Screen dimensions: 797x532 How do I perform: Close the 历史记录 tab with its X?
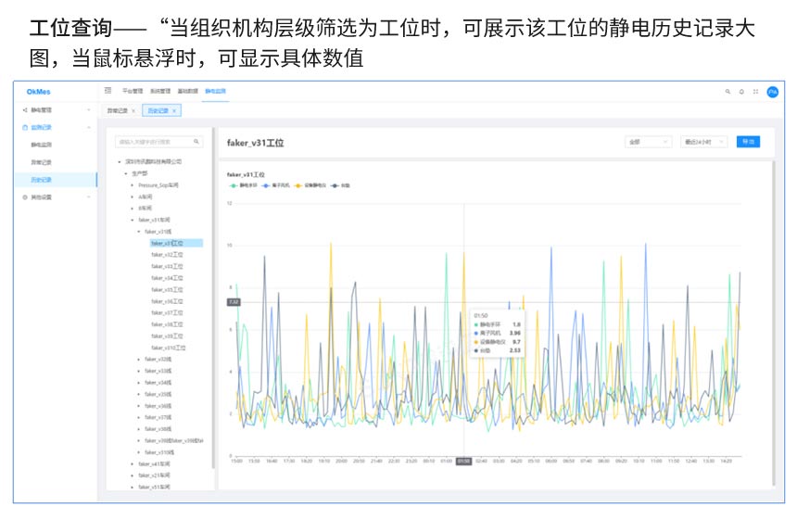click(x=174, y=110)
